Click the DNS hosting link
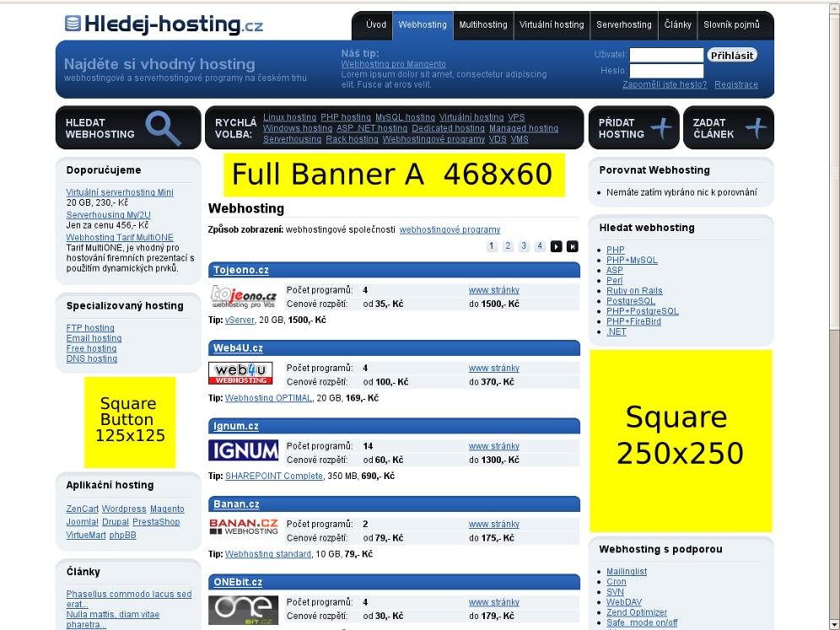This screenshot has width=840, height=630. click(92, 359)
